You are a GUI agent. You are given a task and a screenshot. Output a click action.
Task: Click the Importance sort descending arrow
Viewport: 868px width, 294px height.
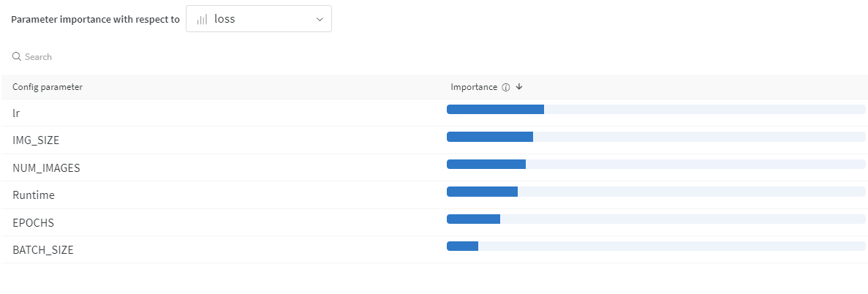point(519,87)
